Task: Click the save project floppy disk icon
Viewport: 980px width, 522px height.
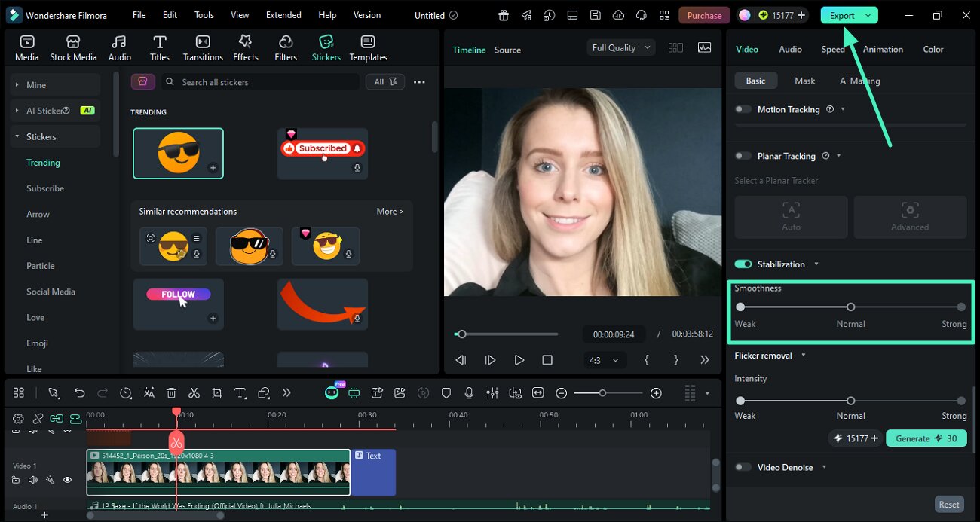Action: [595, 15]
